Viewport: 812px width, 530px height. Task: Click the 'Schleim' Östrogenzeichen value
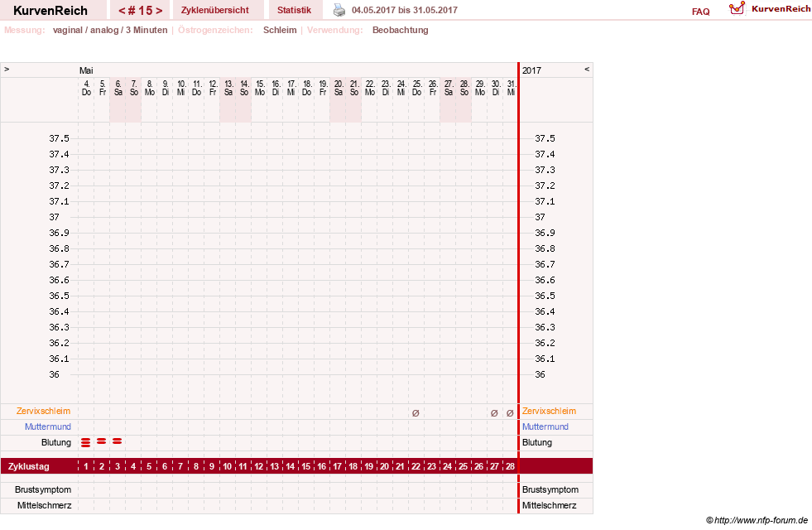point(280,30)
